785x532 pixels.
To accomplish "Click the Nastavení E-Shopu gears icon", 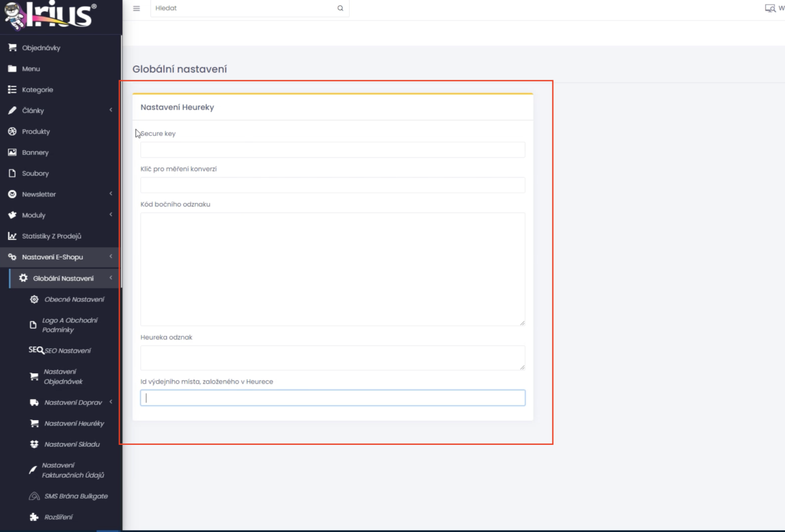I will [12, 257].
